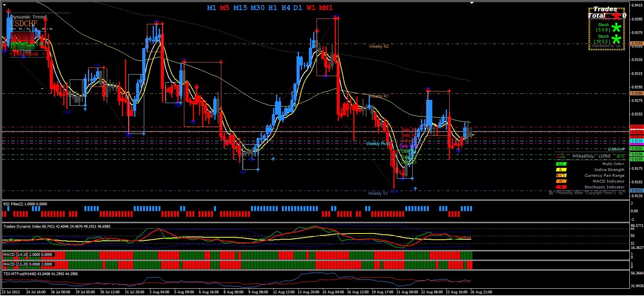Click the red Stochastic Indicator box
This screenshot has height=296, width=644.
(x=561, y=187)
